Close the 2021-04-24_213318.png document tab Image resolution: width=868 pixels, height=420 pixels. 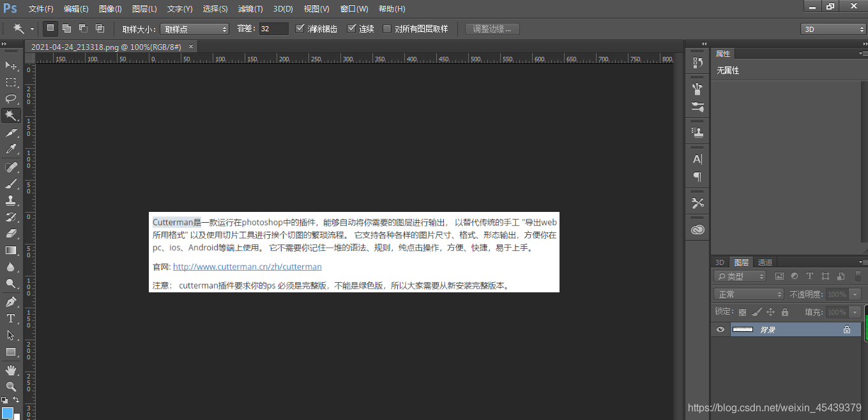pyautogui.click(x=190, y=47)
